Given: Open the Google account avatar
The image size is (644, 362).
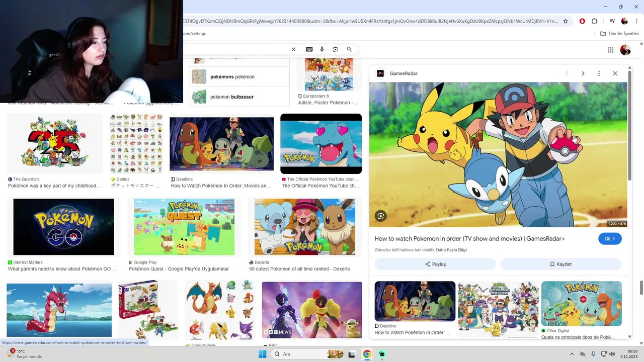Looking at the screenshot, I should point(625,50).
